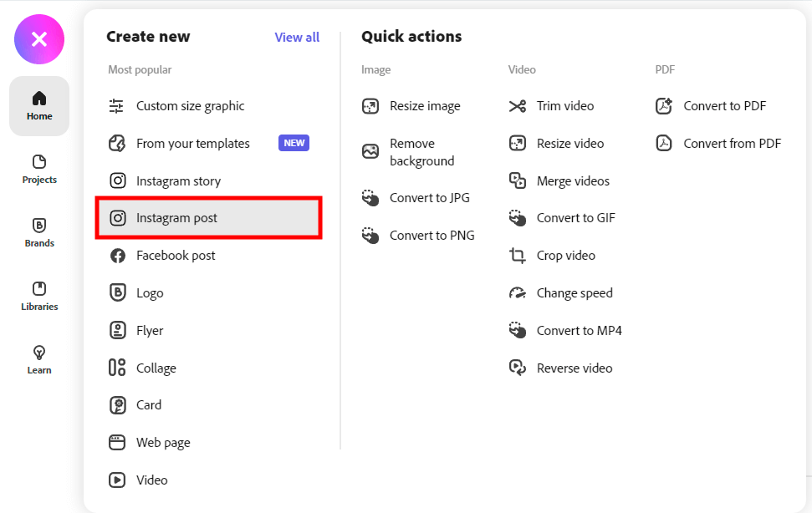The height and width of the screenshot is (513, 812).
Task: Choose Convert to PDF action
Action: [724, 106]
